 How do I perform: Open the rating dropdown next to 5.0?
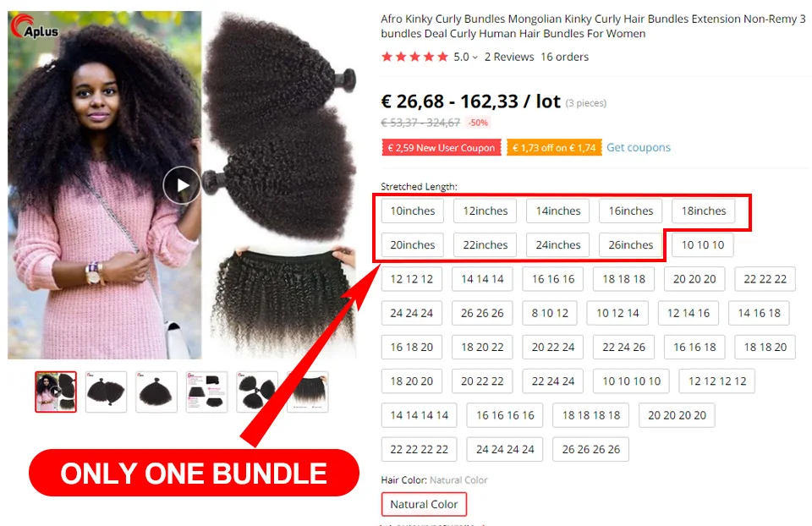[475, 58]
